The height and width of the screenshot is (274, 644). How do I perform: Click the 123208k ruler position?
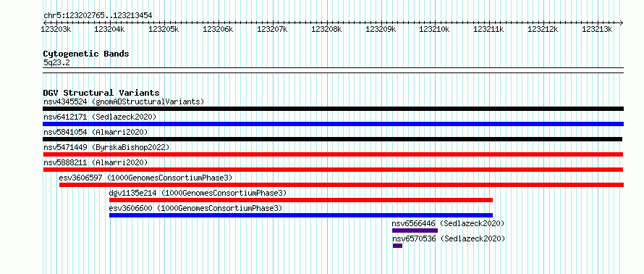326,29
